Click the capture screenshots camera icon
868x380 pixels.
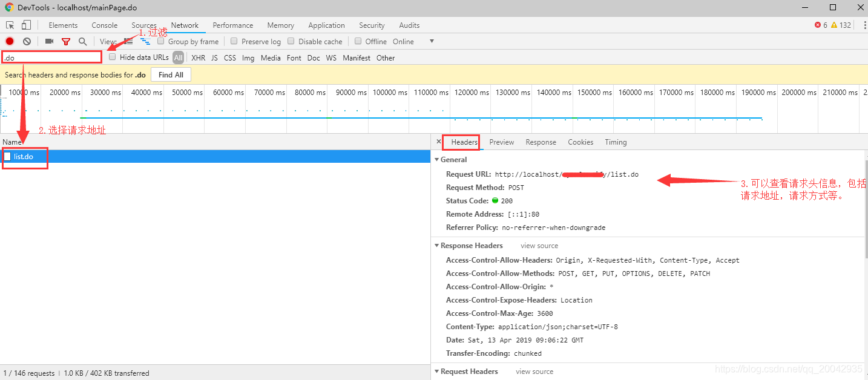[x=49, y=41]
